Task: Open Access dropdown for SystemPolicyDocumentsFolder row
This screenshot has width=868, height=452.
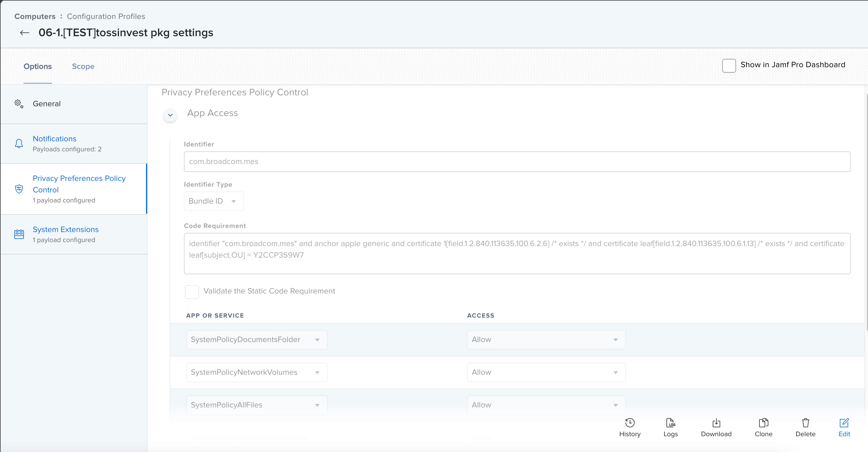Action: [x=546, y=340]
